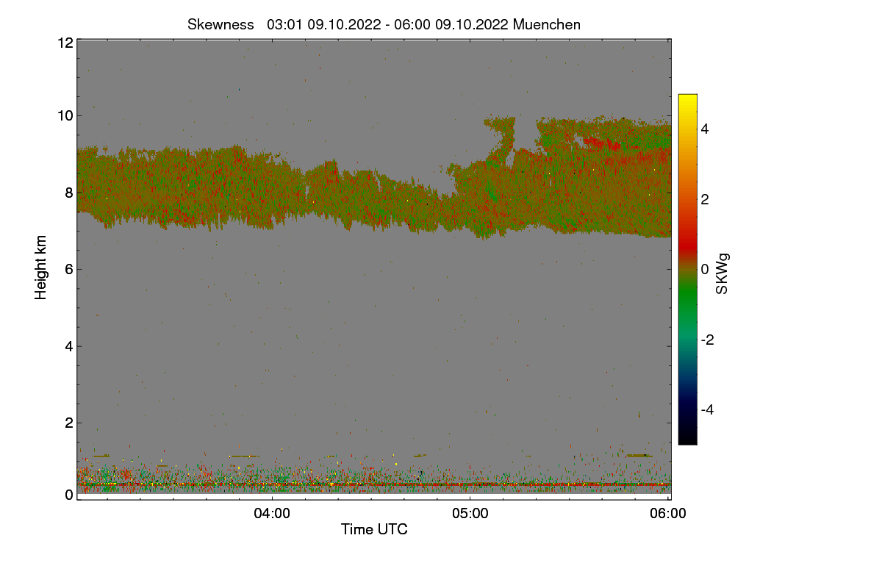The image size is (882, 588).
Task: Click the 12 height axis label
Action: pyautogui.click(x=65, y=43)
